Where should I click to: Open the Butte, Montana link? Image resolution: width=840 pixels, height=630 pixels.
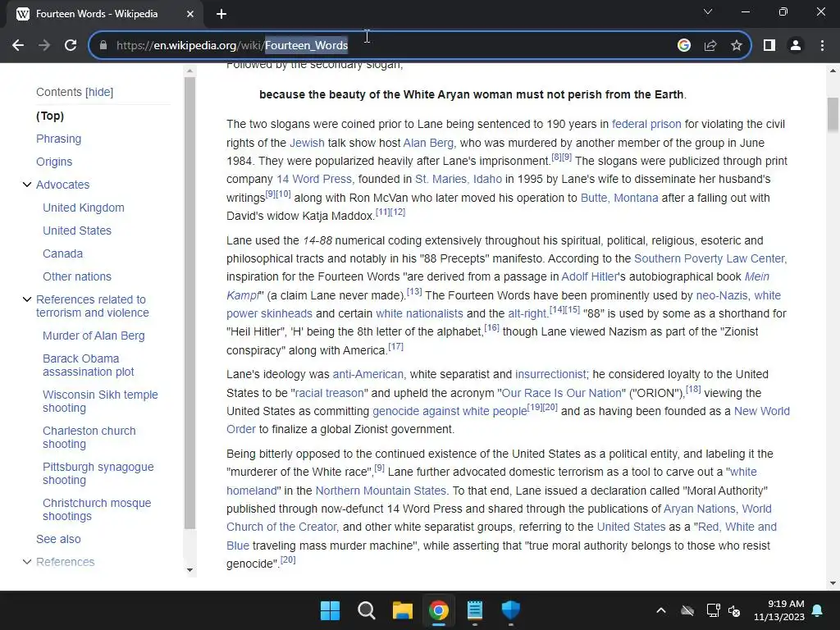[619, 198]
